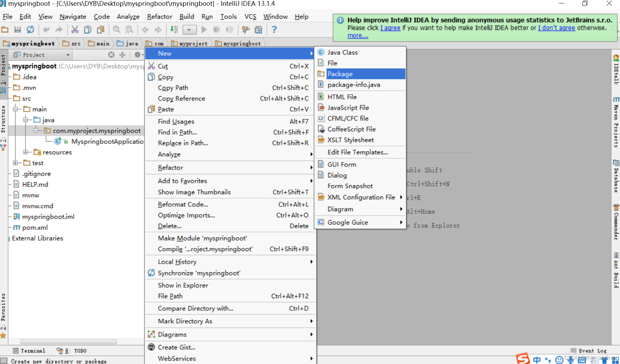Select Copy Path in context menu
620x364 pixels.
230,88
